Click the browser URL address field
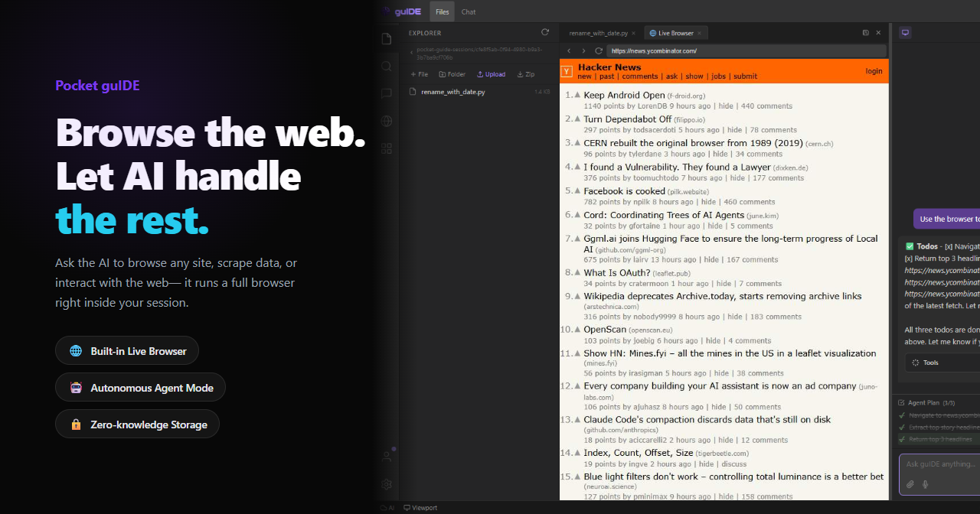Screen dimensions: 980x514 pos(746,50)
